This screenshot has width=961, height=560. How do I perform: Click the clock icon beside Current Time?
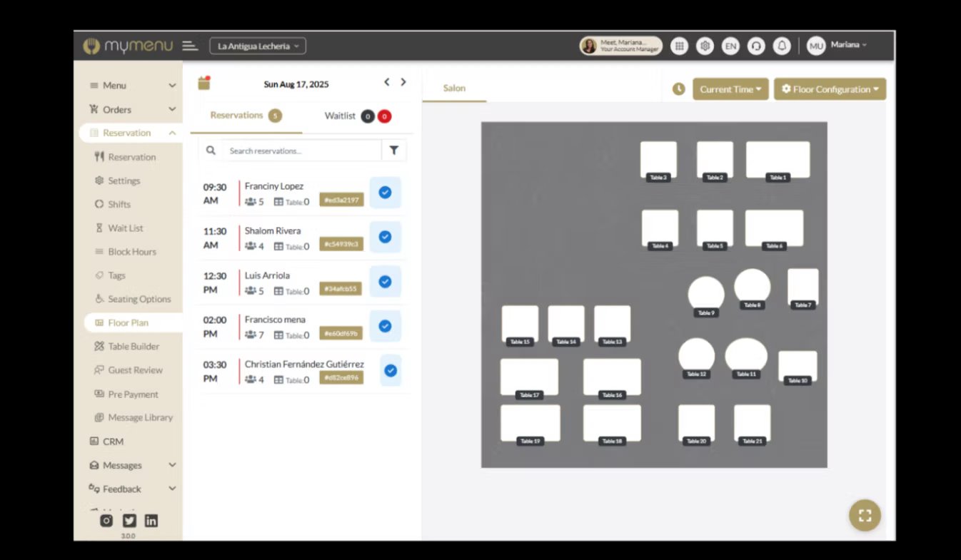coord(678,89)
